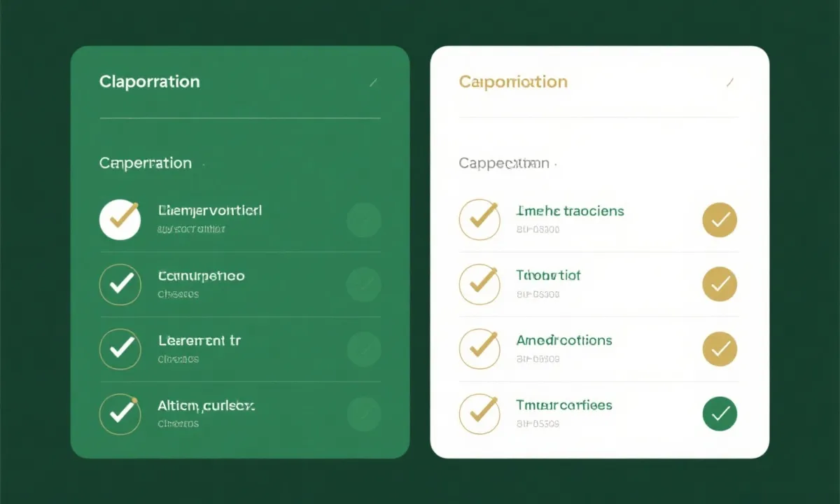Click faded check icon beside 'Learernent tr'
Viewport: 840px width, 504px height.
[364, 349]
